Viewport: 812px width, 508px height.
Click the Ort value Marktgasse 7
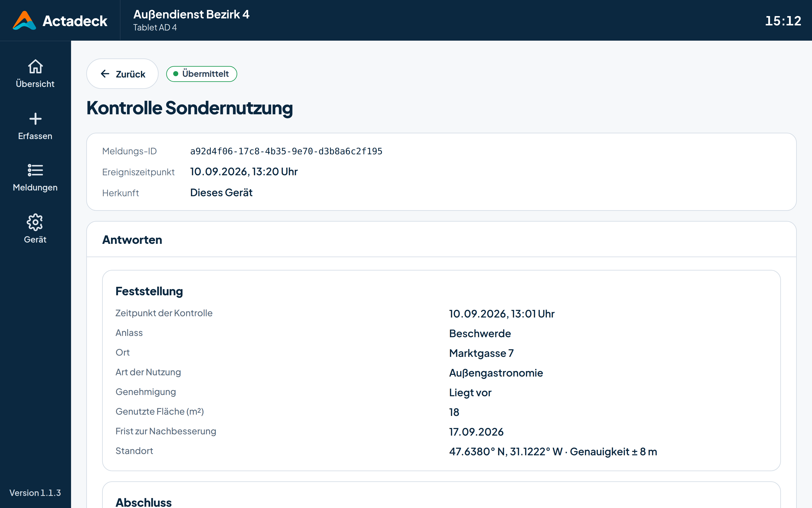pyautogui.click(x=481, y=353)
